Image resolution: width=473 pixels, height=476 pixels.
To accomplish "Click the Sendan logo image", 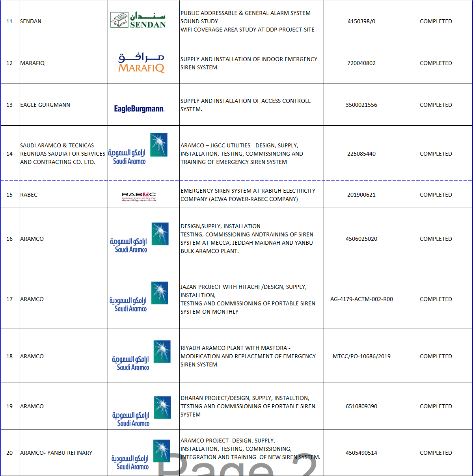I will pos(138,20).
